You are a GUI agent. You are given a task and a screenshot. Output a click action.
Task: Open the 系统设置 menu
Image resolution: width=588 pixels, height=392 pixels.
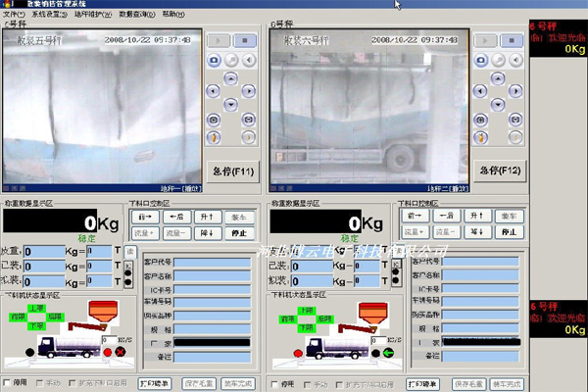(45, 15)
